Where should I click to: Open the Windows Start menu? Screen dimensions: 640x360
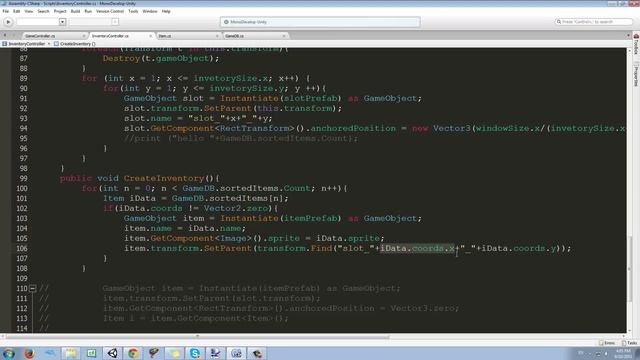tap(9, 353)
